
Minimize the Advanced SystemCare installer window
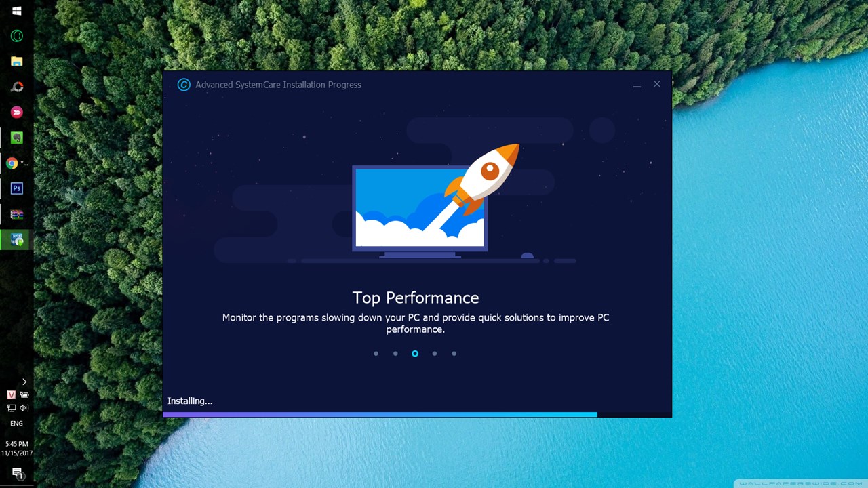tap(636, 85)
